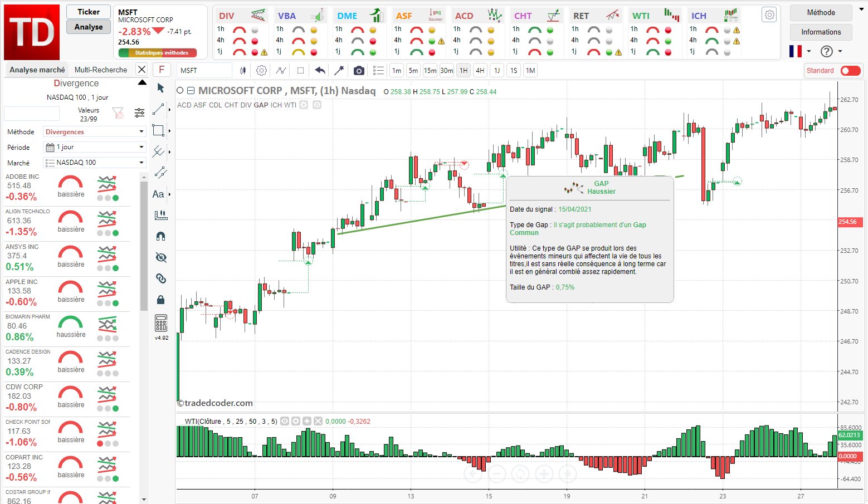Viewport: 868px width, 504px height.
Task: Click the Informations button
Action: pyautogui.click(x=821, y=32)
